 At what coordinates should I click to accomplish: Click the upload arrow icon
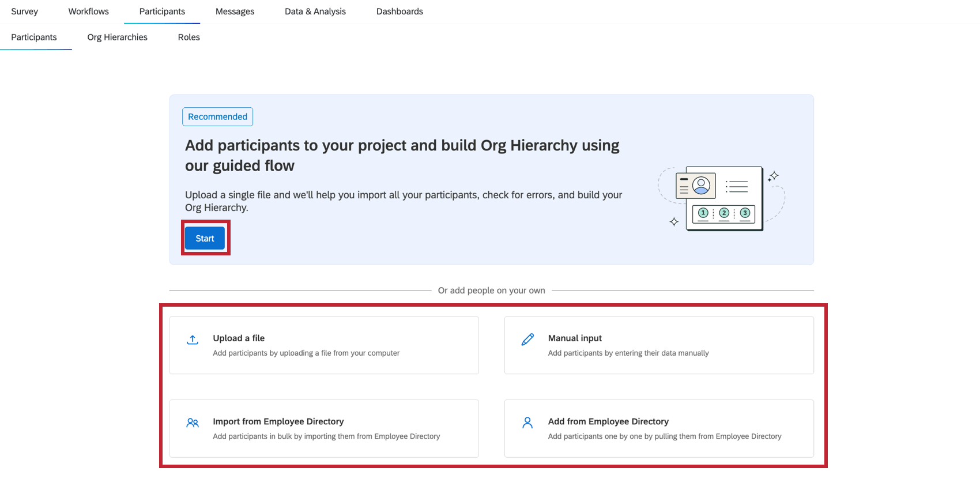193,340
